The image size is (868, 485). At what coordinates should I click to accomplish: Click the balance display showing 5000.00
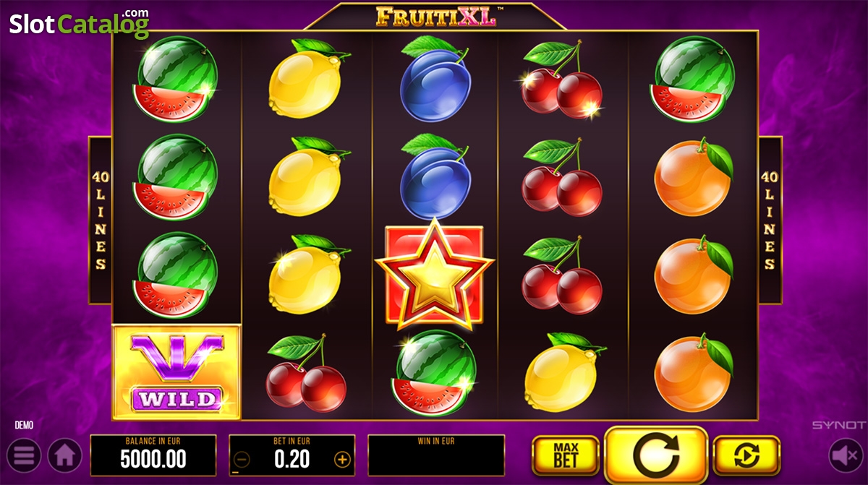[x=153, y=455]
